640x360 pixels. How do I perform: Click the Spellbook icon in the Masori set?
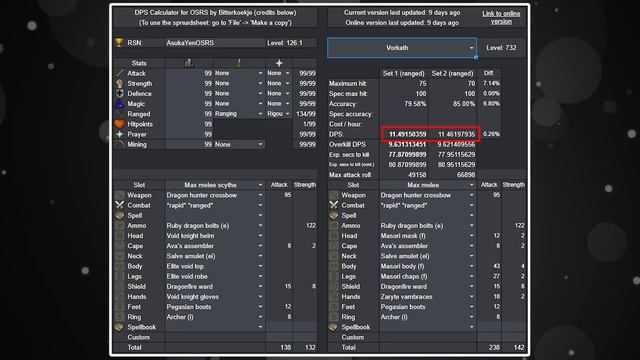tap(334, 327)
